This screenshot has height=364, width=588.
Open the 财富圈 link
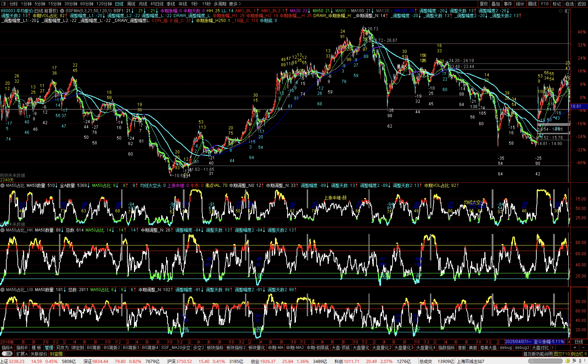[x=56, y=354]
